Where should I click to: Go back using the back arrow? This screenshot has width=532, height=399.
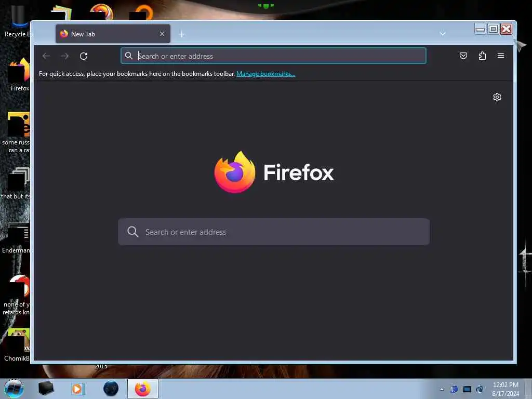(46, 56)
